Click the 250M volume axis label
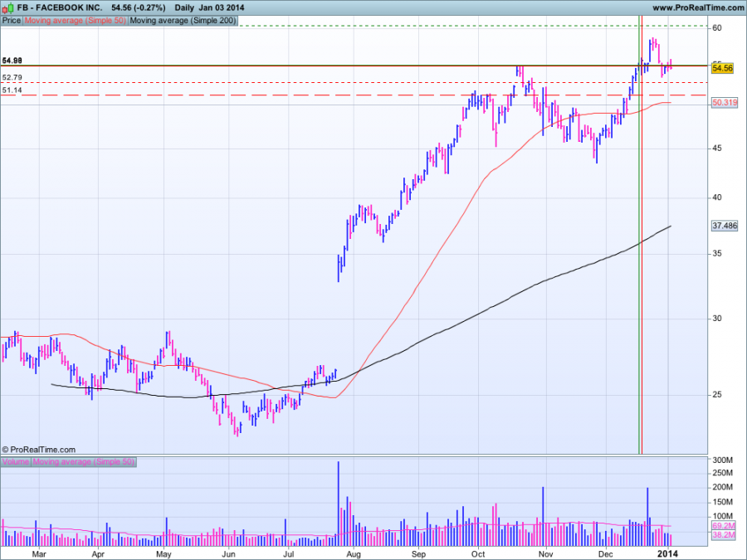The width and height of the screenshot is (747, 560). pyautogui.click(x=723, y=473)
